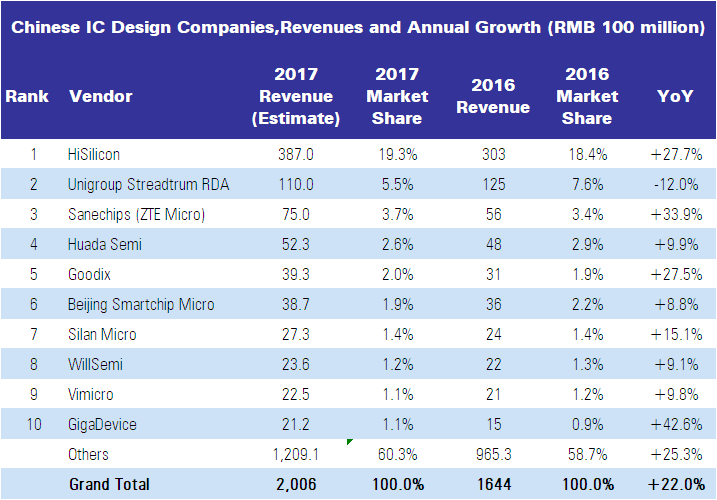Image resolution: width=717 pixels, height=500 pixels.
Task: Select the '38.7' revenue cell
Action: tap(296, 304)
